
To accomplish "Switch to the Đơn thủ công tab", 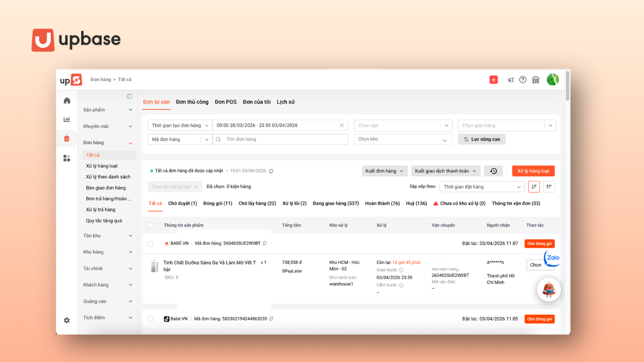I will click(x=192, y=102).
